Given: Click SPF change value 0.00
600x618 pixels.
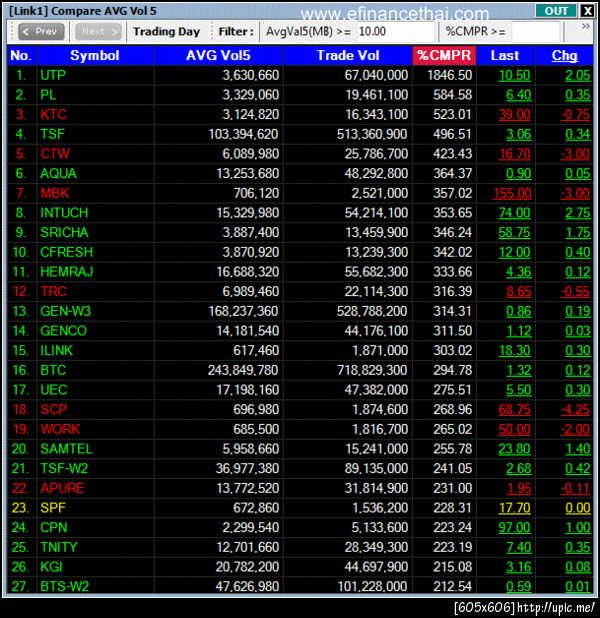Looking at the screenshot, I should [x=578, y=508].
